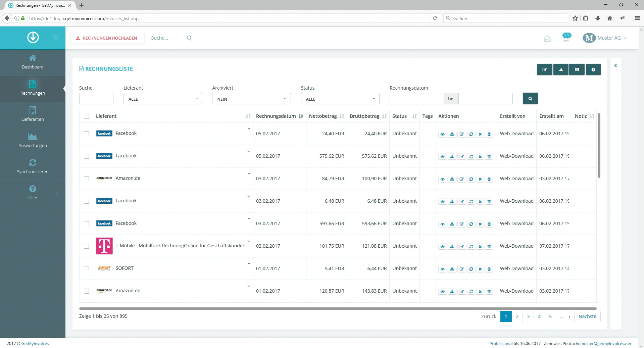
Task: Click the help question mark button in Rechnungsliste header
Action: click(593, 69)
